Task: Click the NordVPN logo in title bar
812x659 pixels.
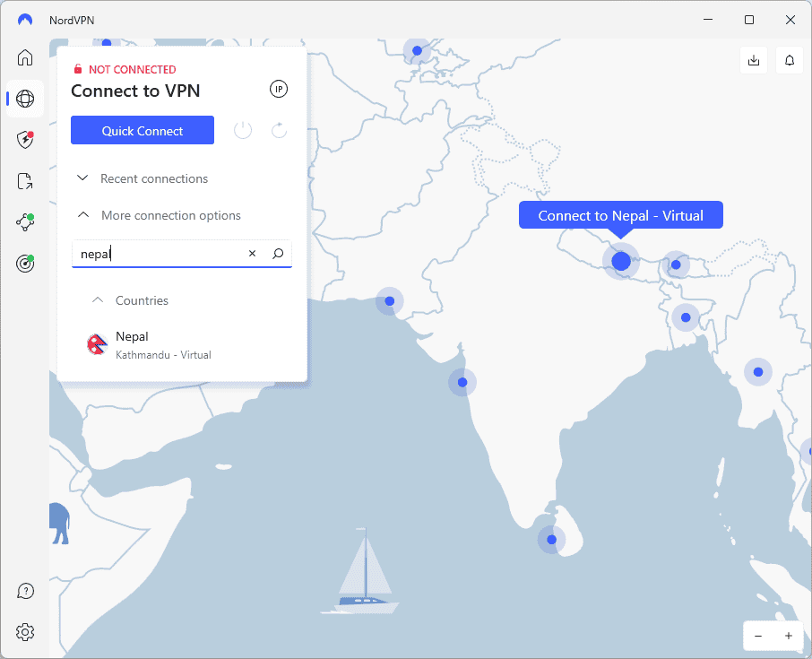Action: [25, 20]
